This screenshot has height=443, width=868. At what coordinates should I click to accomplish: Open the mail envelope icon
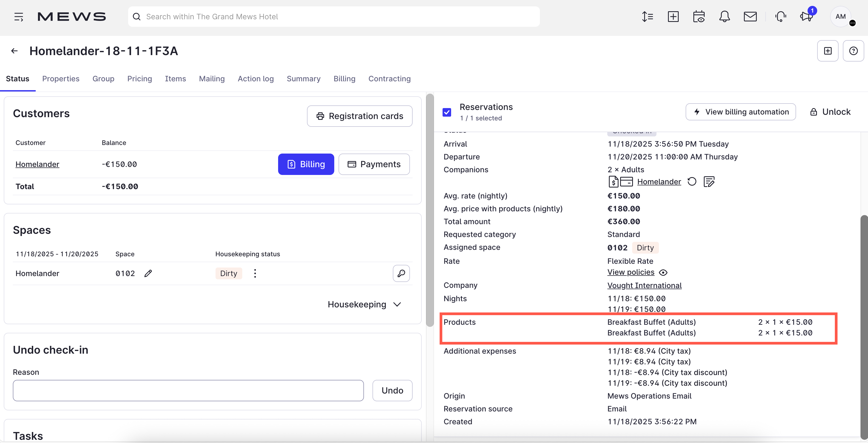tap(750, 17)
